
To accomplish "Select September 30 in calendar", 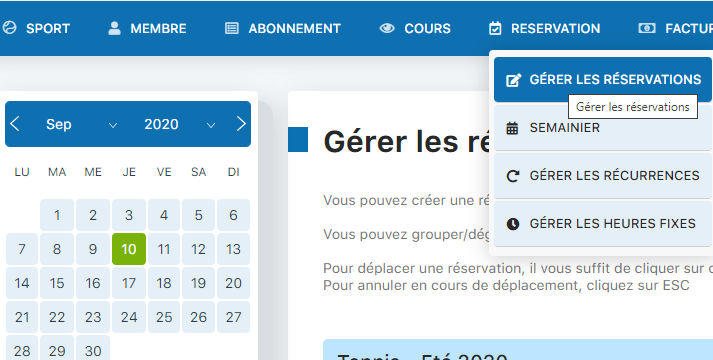I will (x=93, y=349).
